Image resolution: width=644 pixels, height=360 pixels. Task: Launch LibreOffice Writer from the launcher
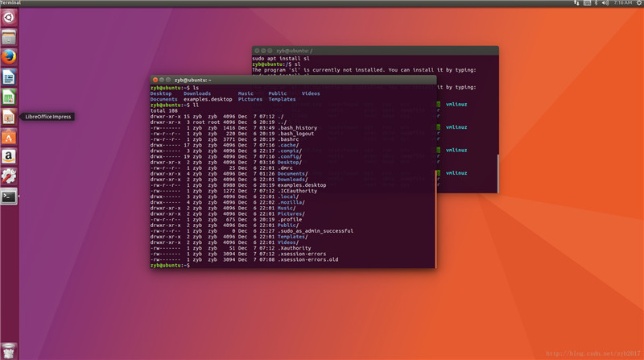9,77
